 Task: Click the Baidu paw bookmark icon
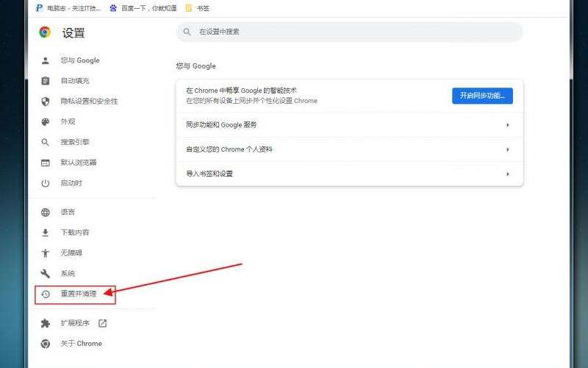tap(113, 8)
